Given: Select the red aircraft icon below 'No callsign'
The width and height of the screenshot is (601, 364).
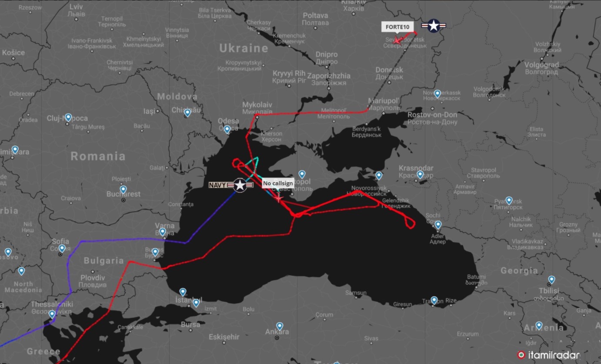Looking at the screenshot, I should click(x=278, y=198).
